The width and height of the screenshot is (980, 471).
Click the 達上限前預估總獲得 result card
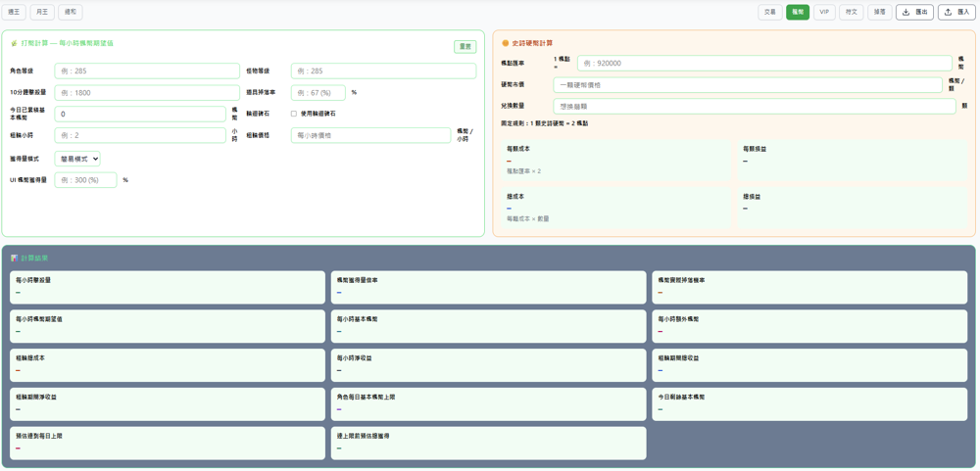tap(489, 443)
